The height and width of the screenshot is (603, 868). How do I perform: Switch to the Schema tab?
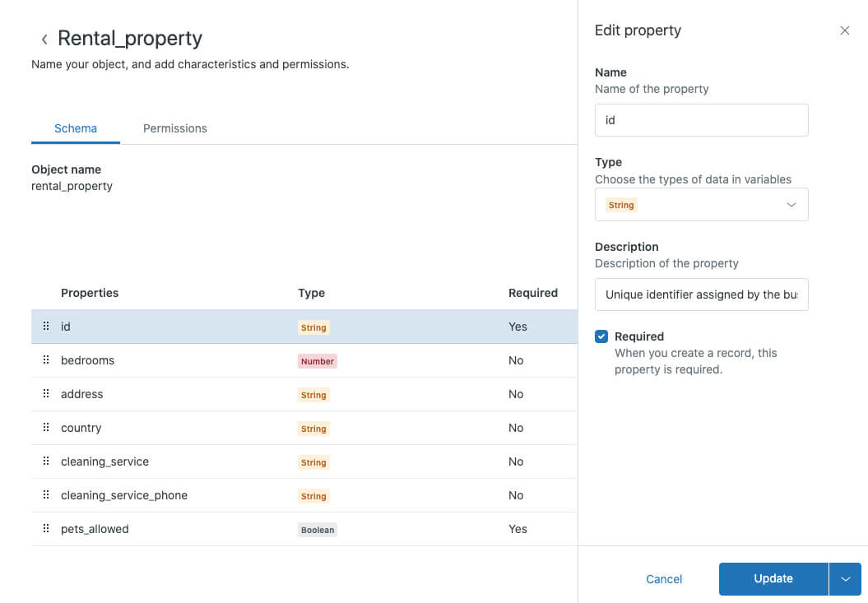[76, 128]
